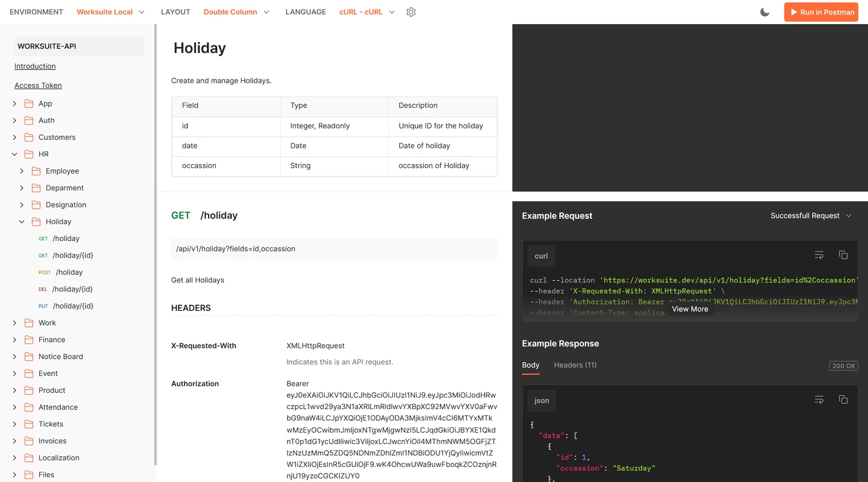Click View More on the curl example
The width and height of the screenshot is (868, 482).
click(x=690, y=309)
